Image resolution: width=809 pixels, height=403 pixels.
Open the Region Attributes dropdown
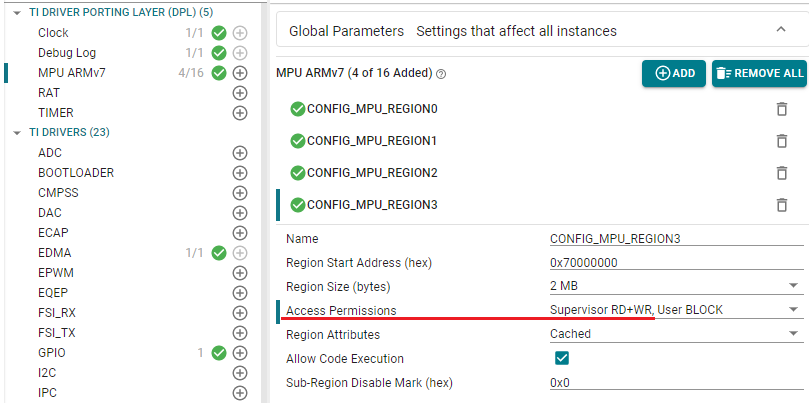coord(676,334)
